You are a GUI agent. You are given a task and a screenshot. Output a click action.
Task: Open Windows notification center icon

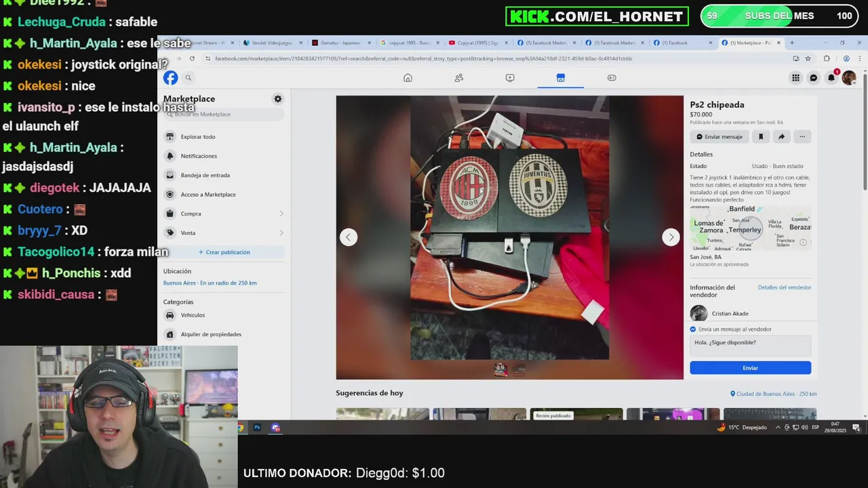coord(856,428)
